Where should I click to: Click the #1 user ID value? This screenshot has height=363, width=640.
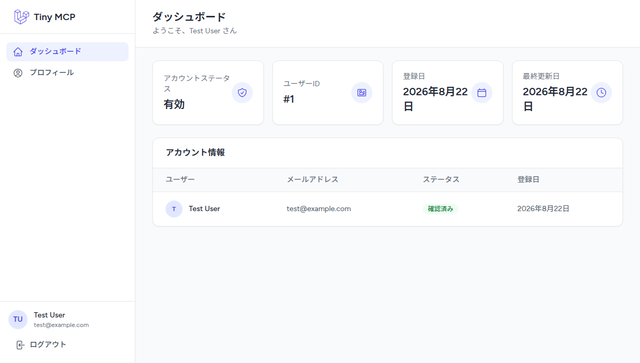289,99
